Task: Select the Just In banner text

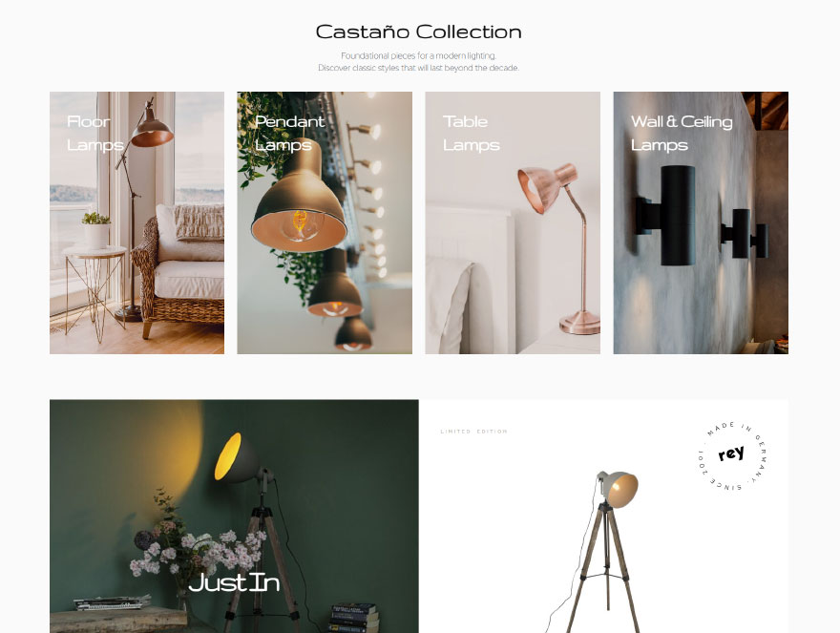Action: [234, 582]
